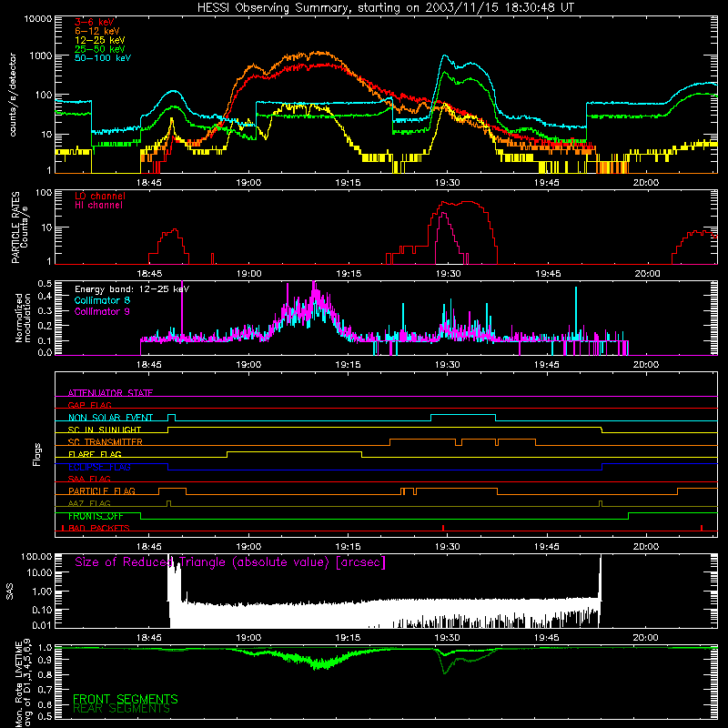This screenshot has width=728, height=728.
Task: Click the green '25-50 keV' legend entry
Action: 100,49
